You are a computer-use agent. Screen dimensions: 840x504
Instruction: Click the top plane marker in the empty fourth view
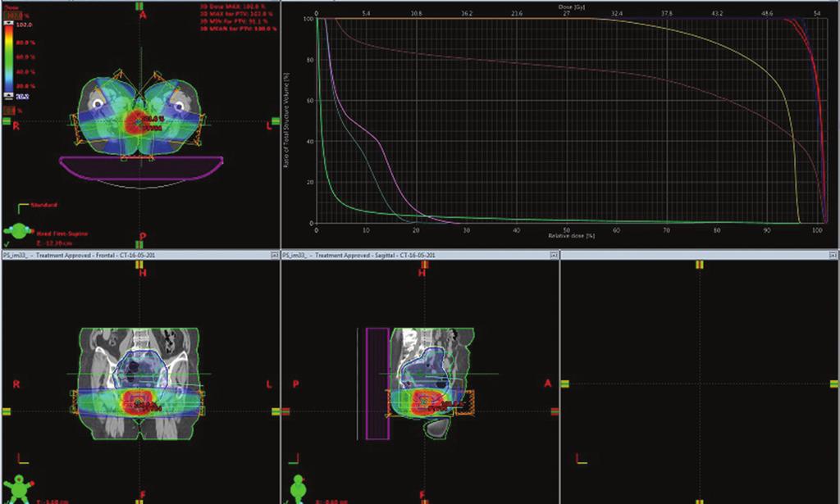(x=699, y=265)
